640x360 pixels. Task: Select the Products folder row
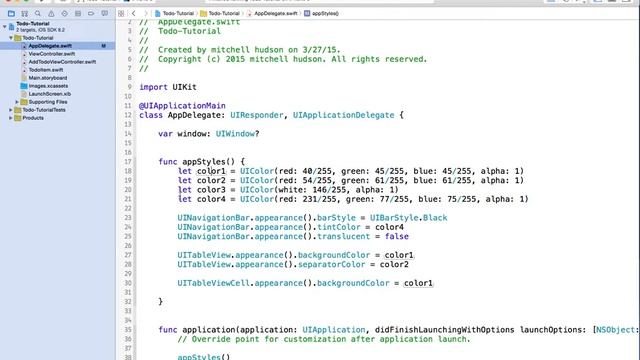tap(58, 118)
